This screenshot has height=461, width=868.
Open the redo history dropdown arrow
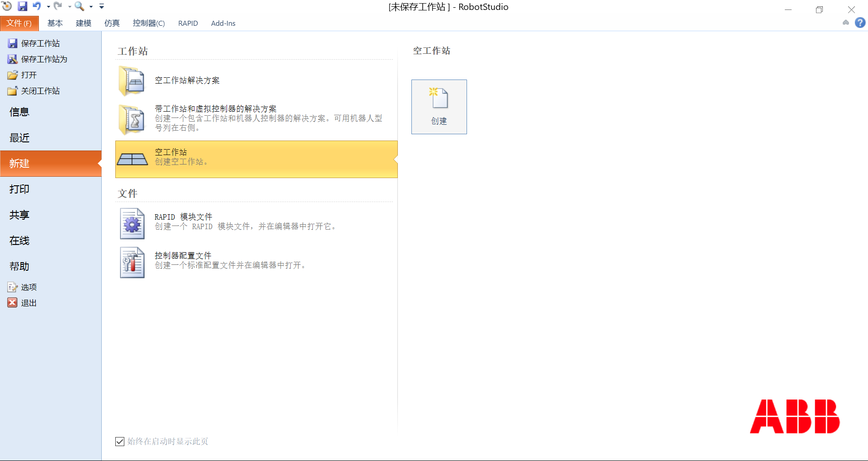click(70, 7)
